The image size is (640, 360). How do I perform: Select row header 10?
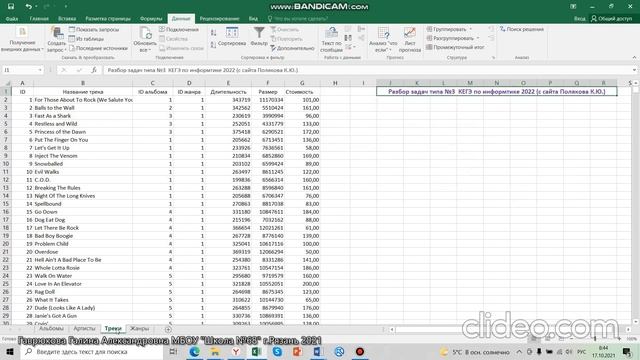6,164
